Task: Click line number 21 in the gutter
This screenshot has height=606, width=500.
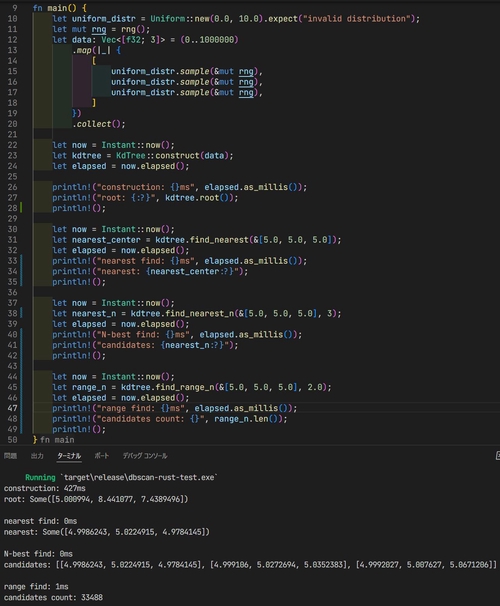Action: coord(12,134)
